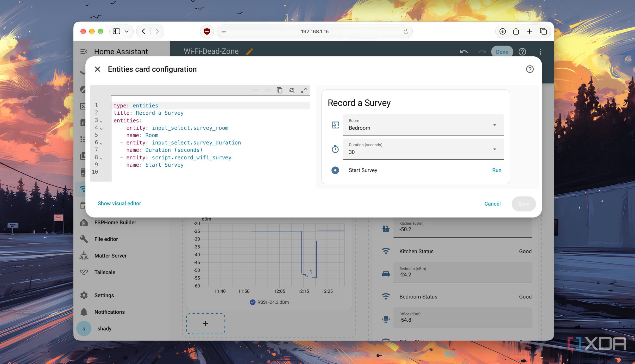Image resolution: width=635 pixels, height=364 pixels.
Task: Toggle the RSSI series in chart legend
Action: click(269, 302)
